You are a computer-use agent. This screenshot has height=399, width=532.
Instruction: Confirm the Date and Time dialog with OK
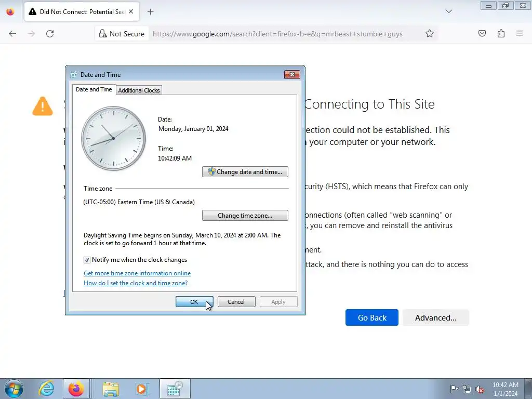pyautogui.click(x=194, y=302)
